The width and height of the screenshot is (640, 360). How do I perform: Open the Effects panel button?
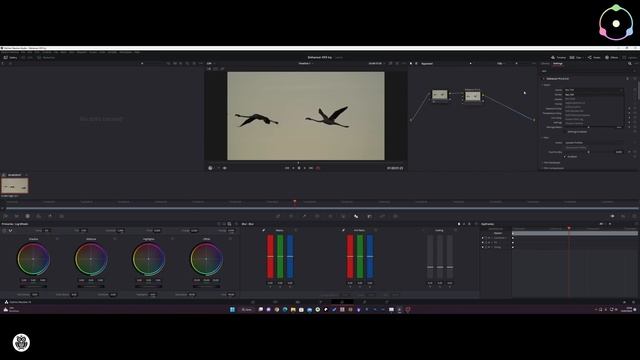point(611,58)
